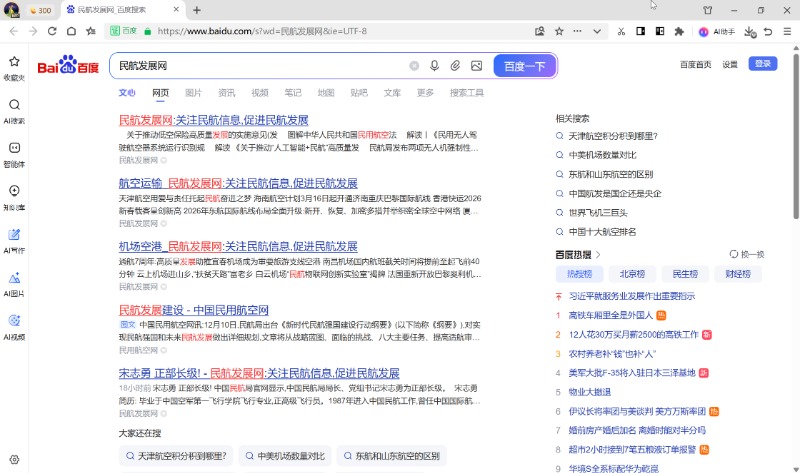The width and height of the screenshot is (800, 473).
Task: Click the sidebar settings gear icon
Action: (14, 459)
